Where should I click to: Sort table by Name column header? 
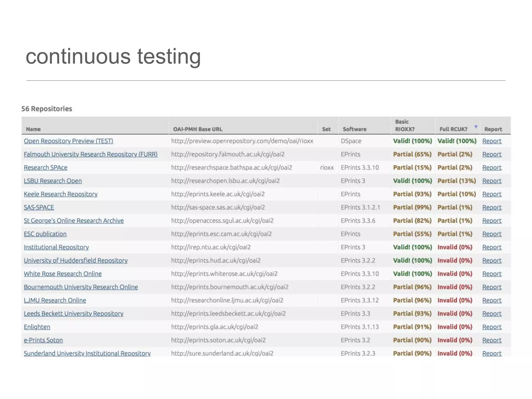[33, 129]
